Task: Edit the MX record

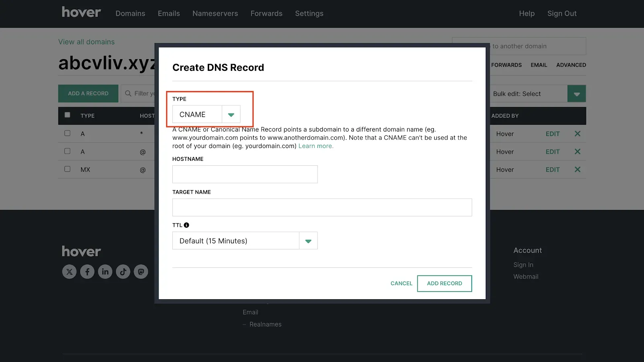Action: point(553,170)
